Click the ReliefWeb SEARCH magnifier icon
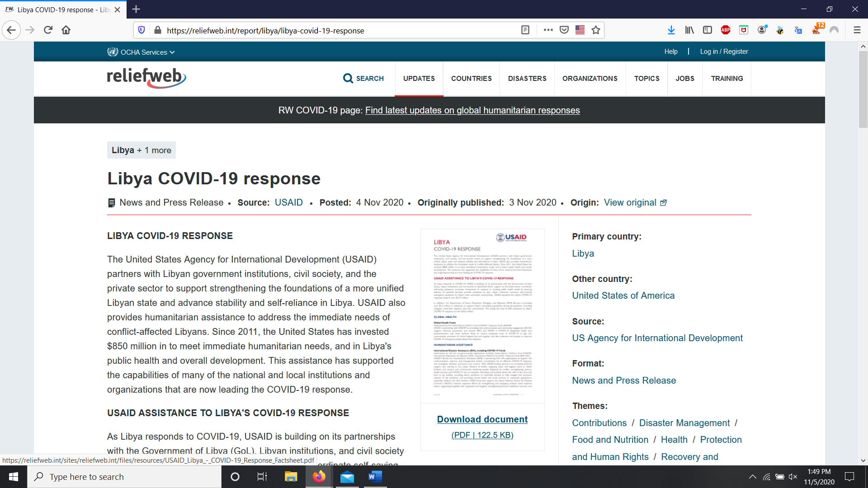This screenshot has height=488, width=868. [x=348, y=79]
